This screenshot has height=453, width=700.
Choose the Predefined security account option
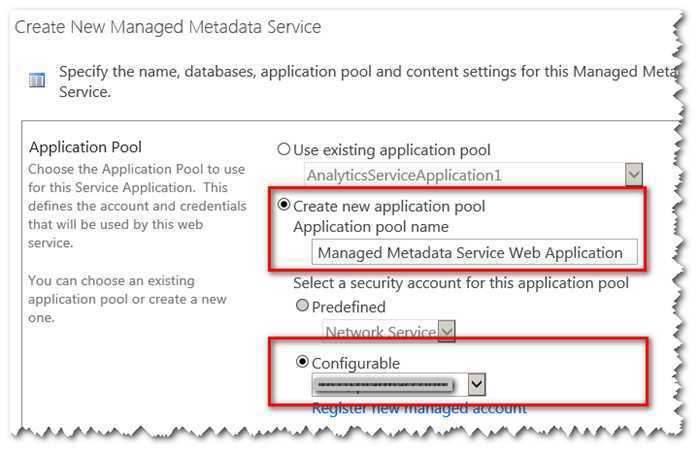pyautogui.click(x=302, y=307)
